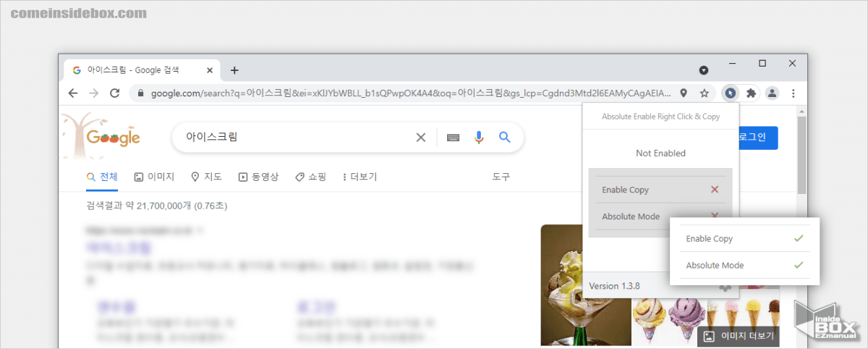The height and width of the screenshot is (349, 868).
Task: Click the Google logo
Action: (x=113, y=138)
